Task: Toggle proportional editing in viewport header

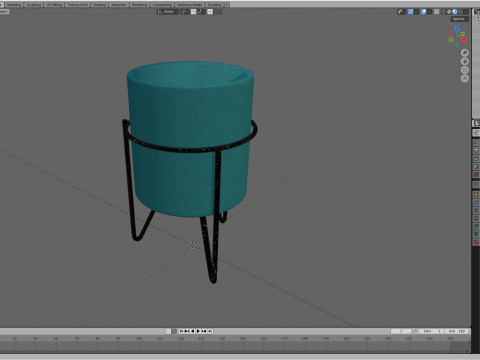Action: [210, 12]
